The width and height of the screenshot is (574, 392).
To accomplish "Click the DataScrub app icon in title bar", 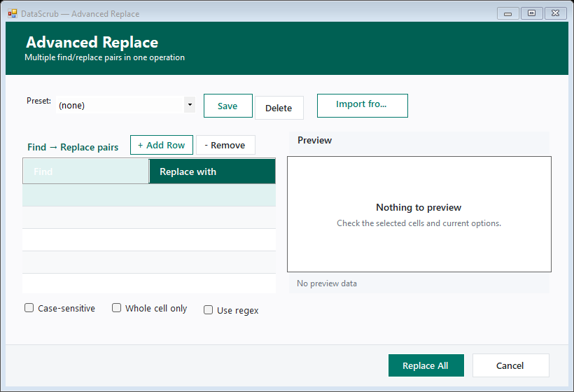I will pyautogui.click(x=13, y=13).
